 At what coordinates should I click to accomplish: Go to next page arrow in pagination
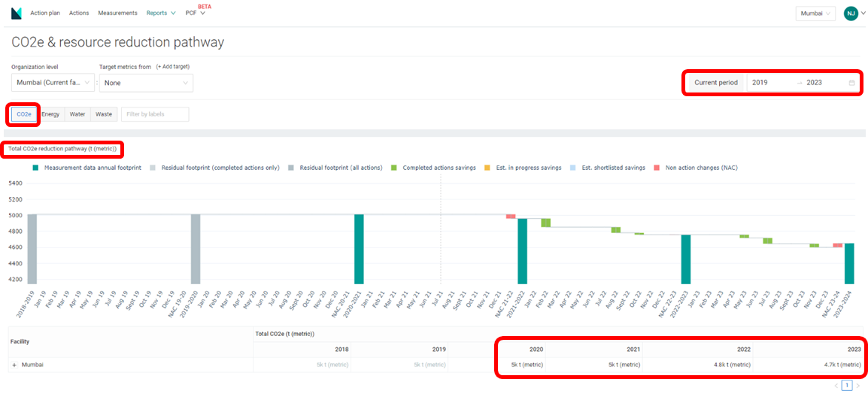coord(858,385)
